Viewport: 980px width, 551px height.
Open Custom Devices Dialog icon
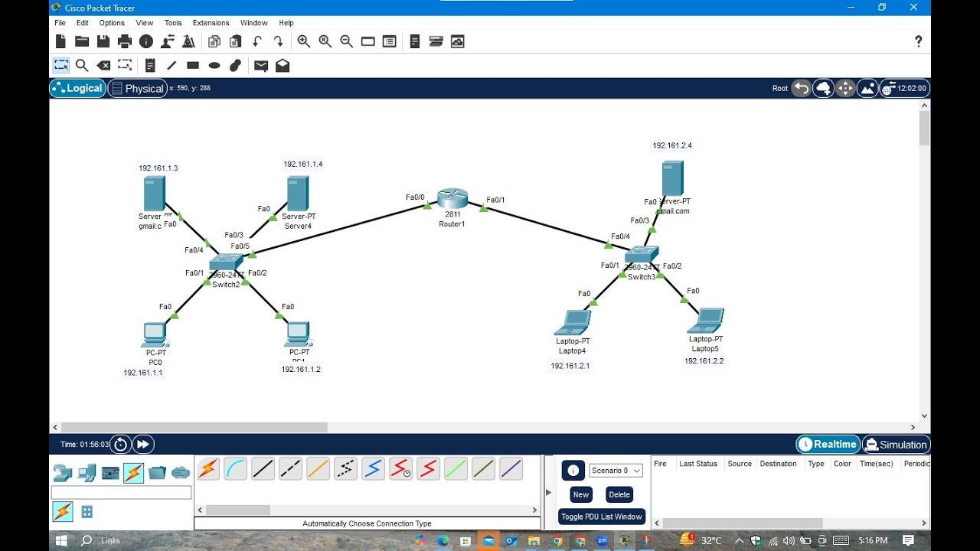[436, 41]
